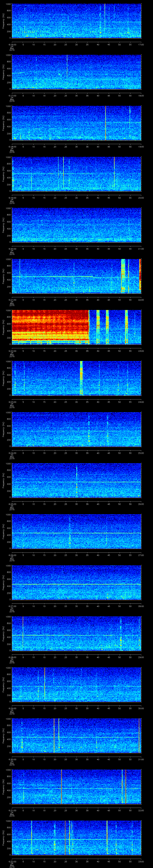
Task: Open the spectrogram panel starting at 6:25:00
Action: (x=77, y=480)
